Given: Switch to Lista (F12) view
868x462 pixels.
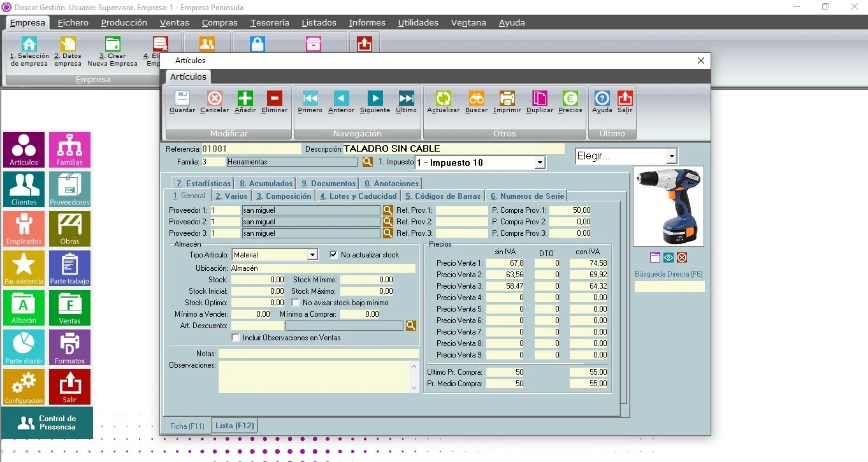Looking at the screenshot, I should coord(235,426).
